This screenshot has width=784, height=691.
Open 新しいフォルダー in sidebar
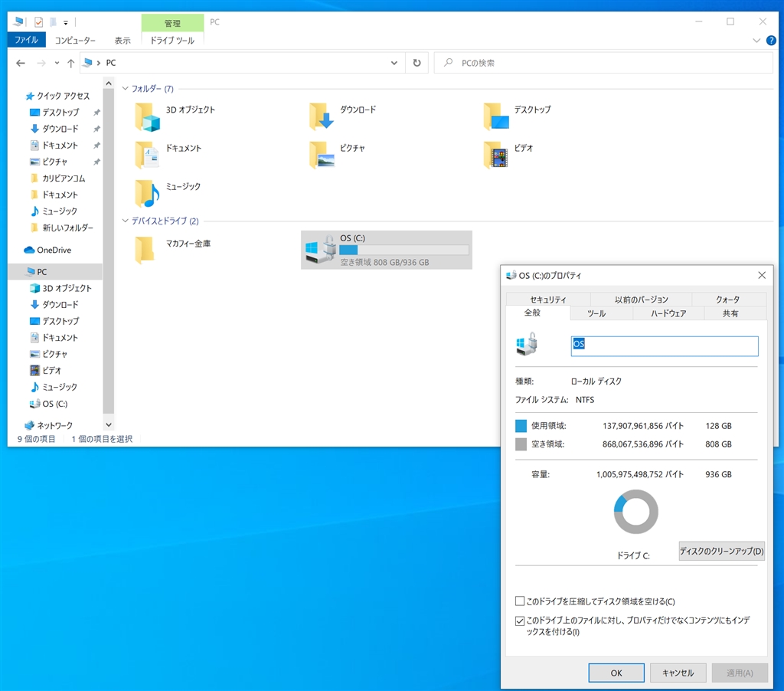62,228
